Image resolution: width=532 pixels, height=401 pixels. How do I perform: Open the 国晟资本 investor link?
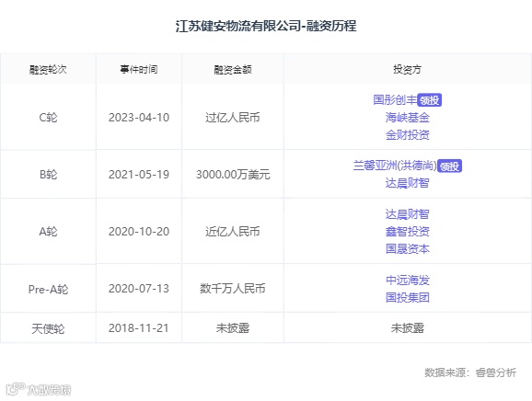(x=407, y=249)
